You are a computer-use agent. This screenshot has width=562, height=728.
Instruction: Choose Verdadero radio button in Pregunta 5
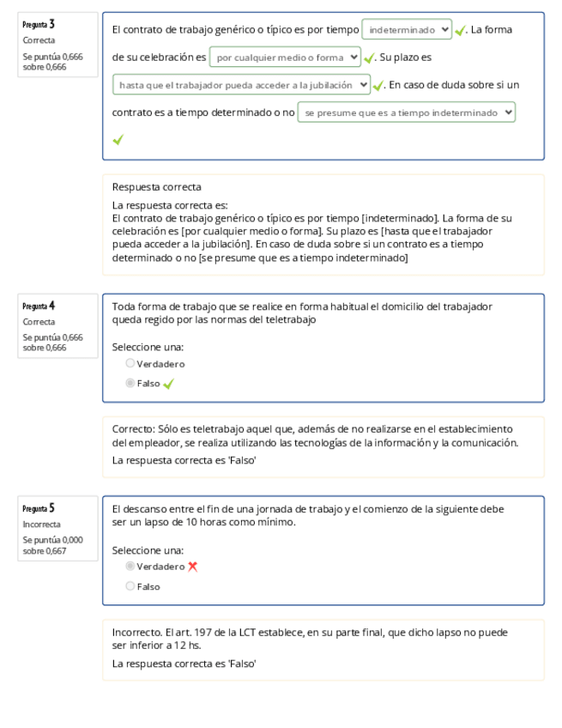pos(130,567)
